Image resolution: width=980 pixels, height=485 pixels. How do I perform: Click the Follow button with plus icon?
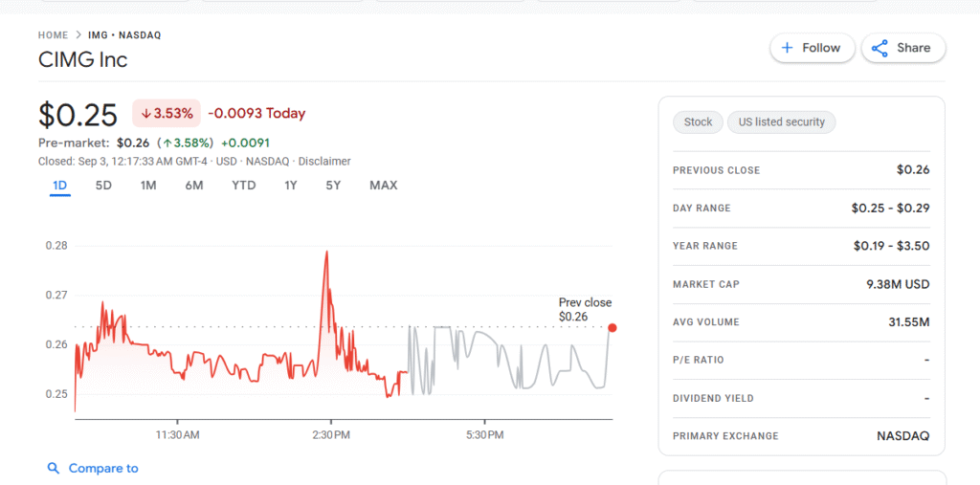[811, 48]
